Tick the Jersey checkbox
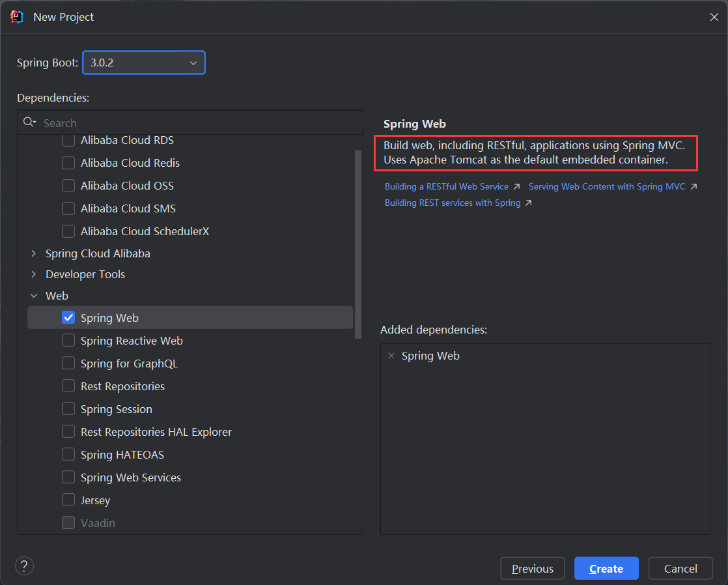Image resolution: width=728 pixels, height=585 pixels. coord(68,500)
